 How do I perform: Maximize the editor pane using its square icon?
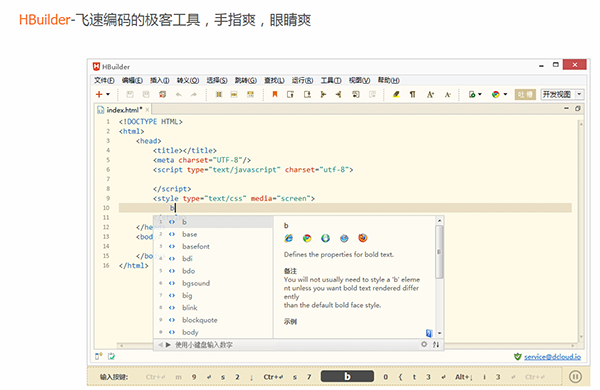pyautogui.click(x=577, y=109)
